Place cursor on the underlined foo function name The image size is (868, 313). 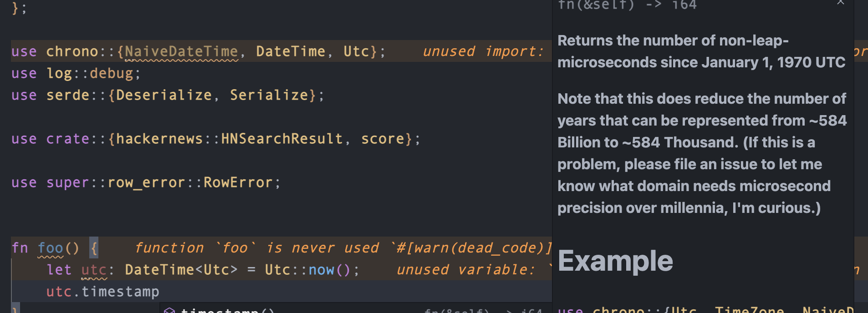[50, 248]
